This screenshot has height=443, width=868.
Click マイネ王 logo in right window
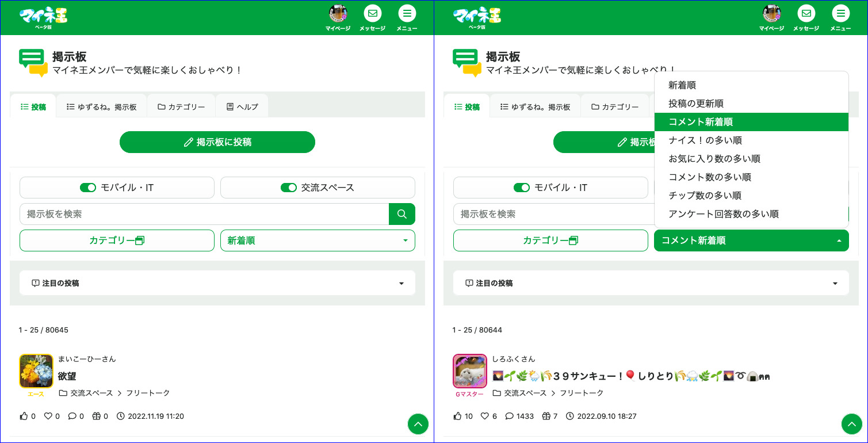click(x=477, y=18)
